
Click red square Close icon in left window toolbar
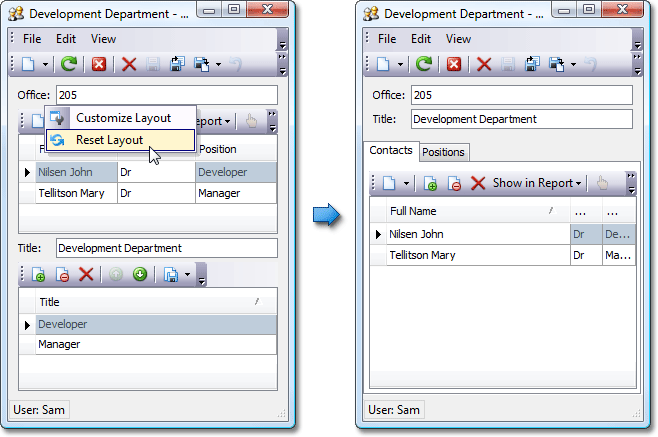pyautogui.click(x=99, y=64)
